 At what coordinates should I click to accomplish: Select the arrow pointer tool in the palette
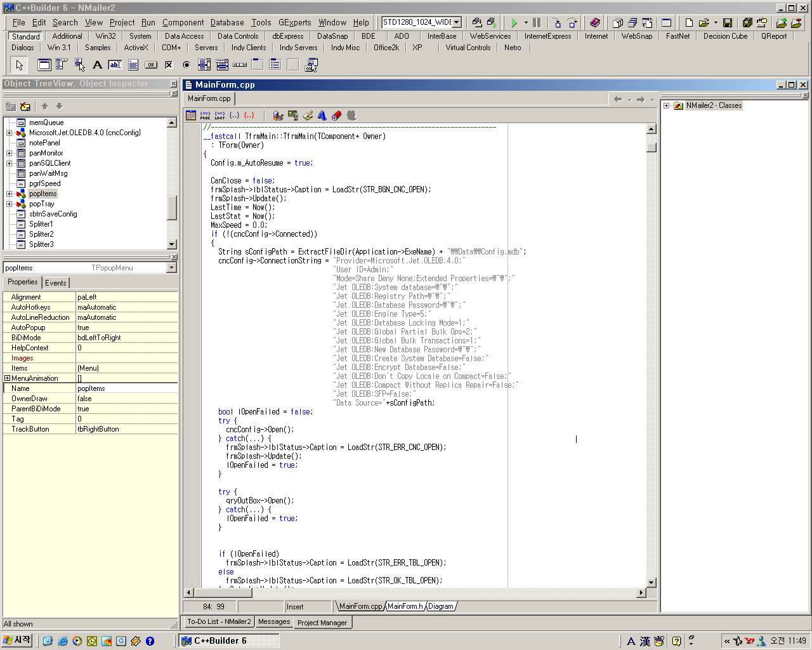click(x=19, y=65)
